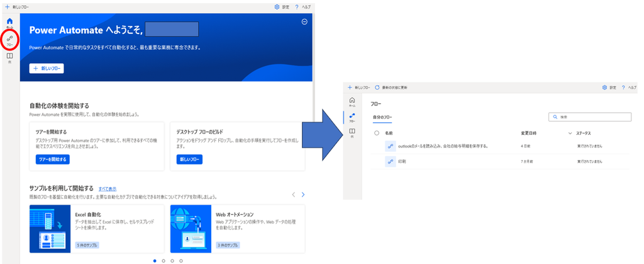Click 実行されていません status of 印刷 flow
644x264 pixels.
(589, 161)
